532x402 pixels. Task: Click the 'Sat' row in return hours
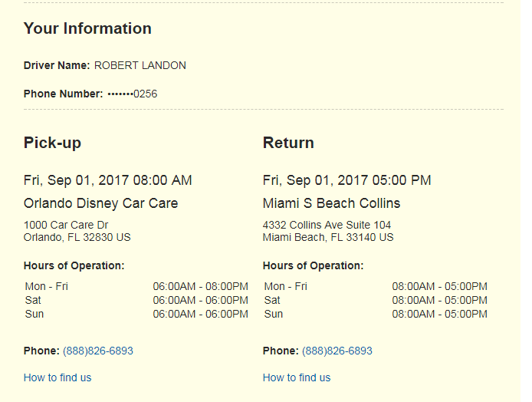[272, 300]
